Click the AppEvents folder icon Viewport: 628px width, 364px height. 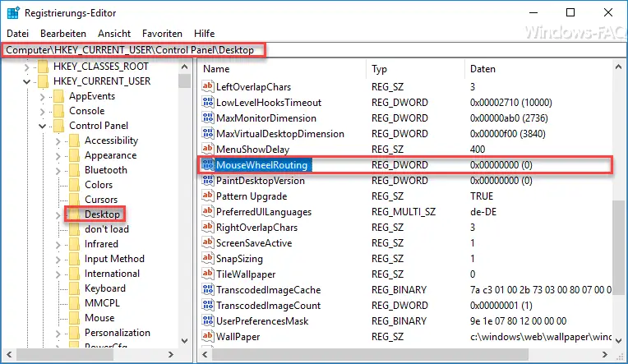point(59,96)
